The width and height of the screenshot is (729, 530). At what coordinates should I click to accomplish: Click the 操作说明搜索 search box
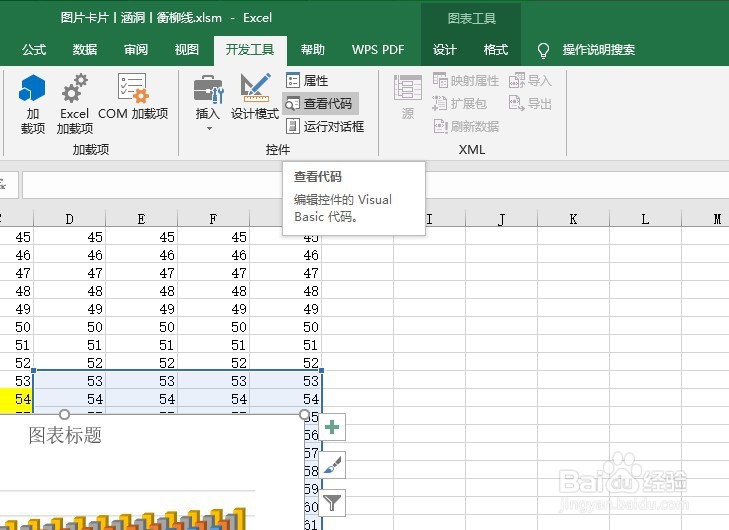[x=598, y=49]
